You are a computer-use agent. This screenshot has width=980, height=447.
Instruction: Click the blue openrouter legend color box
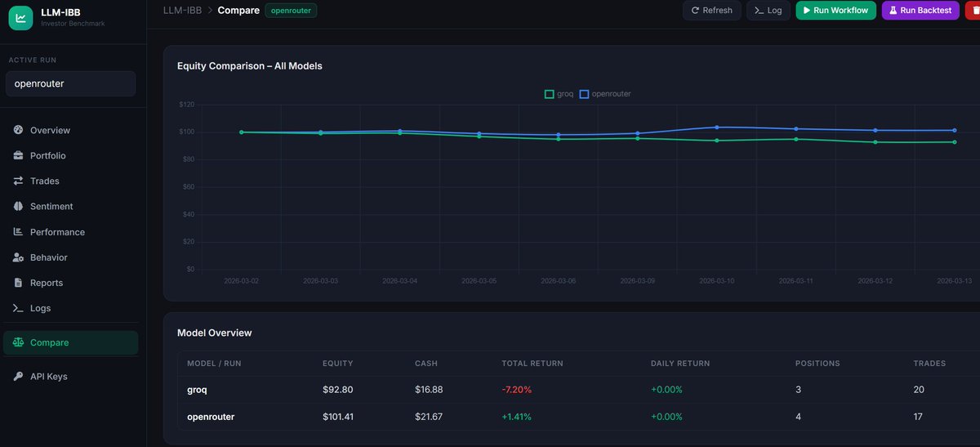584,94
